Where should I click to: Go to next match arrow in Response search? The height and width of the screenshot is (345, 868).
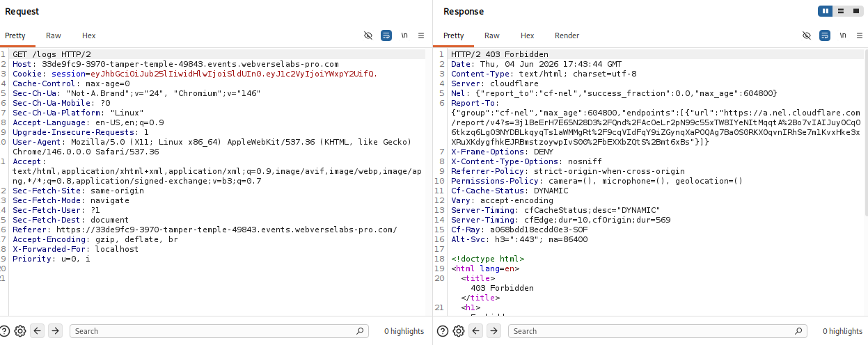point(494,331)
